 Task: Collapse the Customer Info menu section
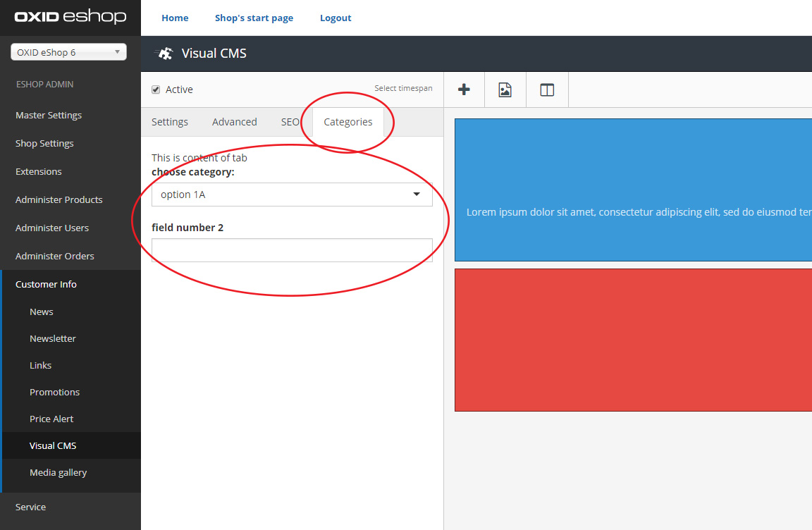(47, 284)
